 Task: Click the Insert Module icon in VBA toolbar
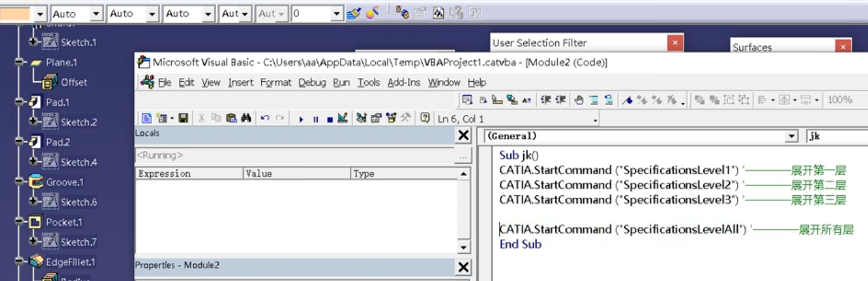161,118
